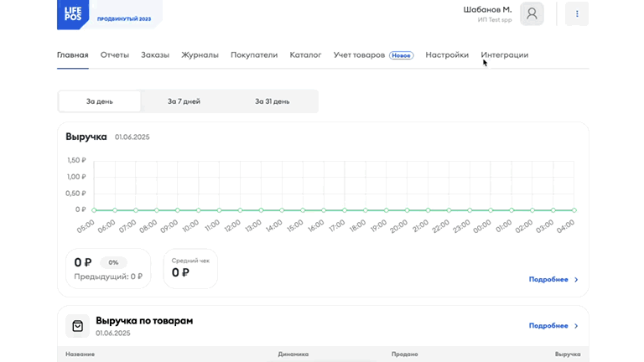Select the За 31 день period

point(273,101)
